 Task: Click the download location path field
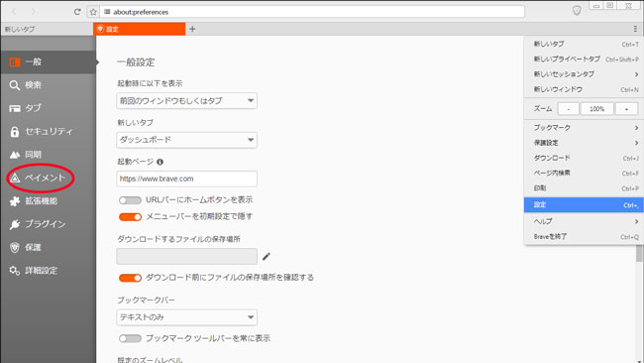pos(187,256)
